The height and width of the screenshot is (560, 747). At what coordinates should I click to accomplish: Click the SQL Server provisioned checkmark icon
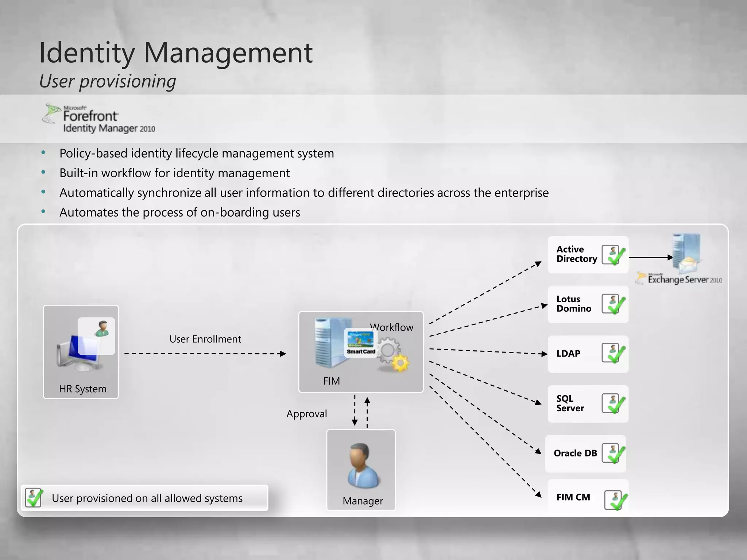pos(614,404)
